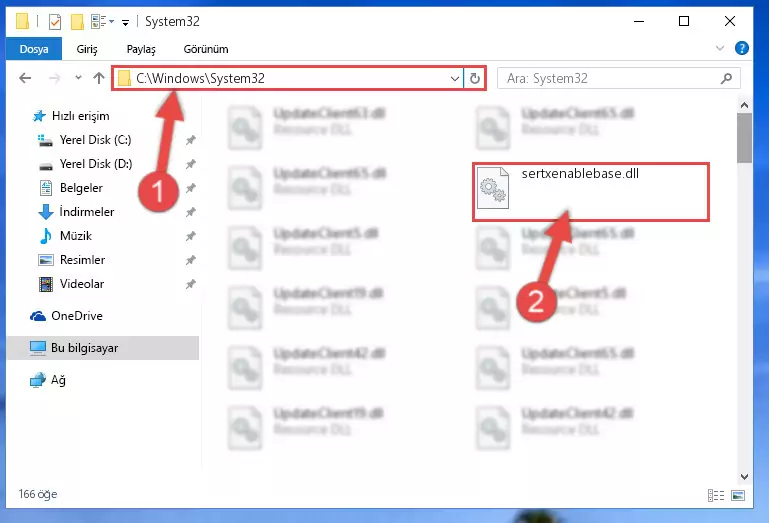
Task: Click the sertxenablebase.dll gear file icon
Action: (493, 188)
